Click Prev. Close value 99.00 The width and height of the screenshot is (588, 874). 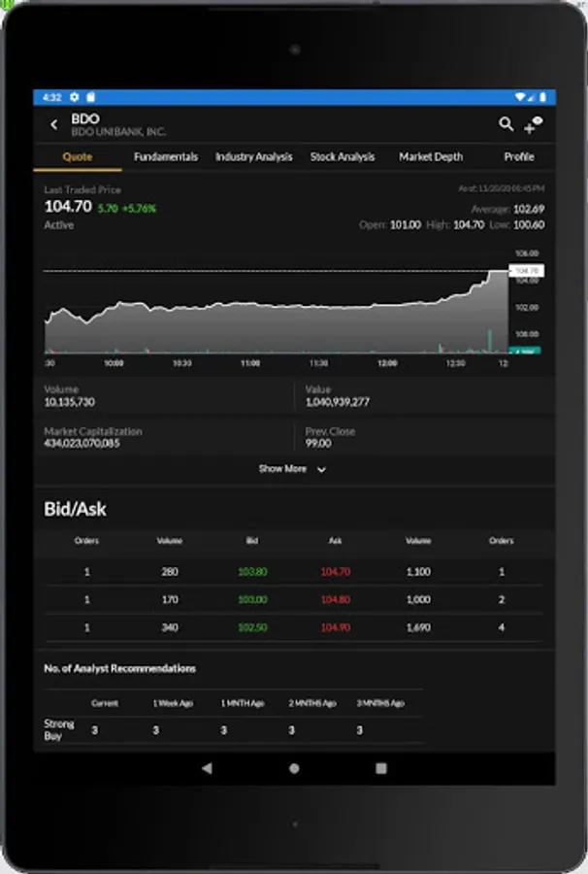tap(318, 443)
